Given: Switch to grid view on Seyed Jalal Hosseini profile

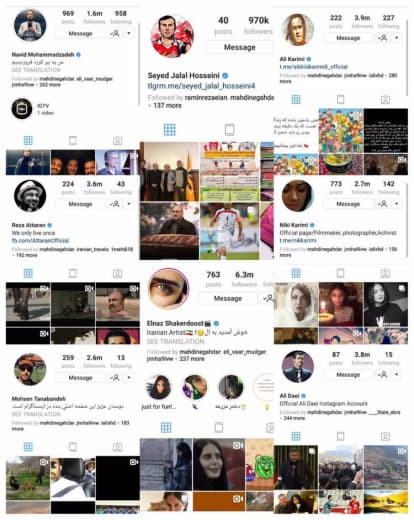Looking at the screenshot, I should click(x=170, y=130).
